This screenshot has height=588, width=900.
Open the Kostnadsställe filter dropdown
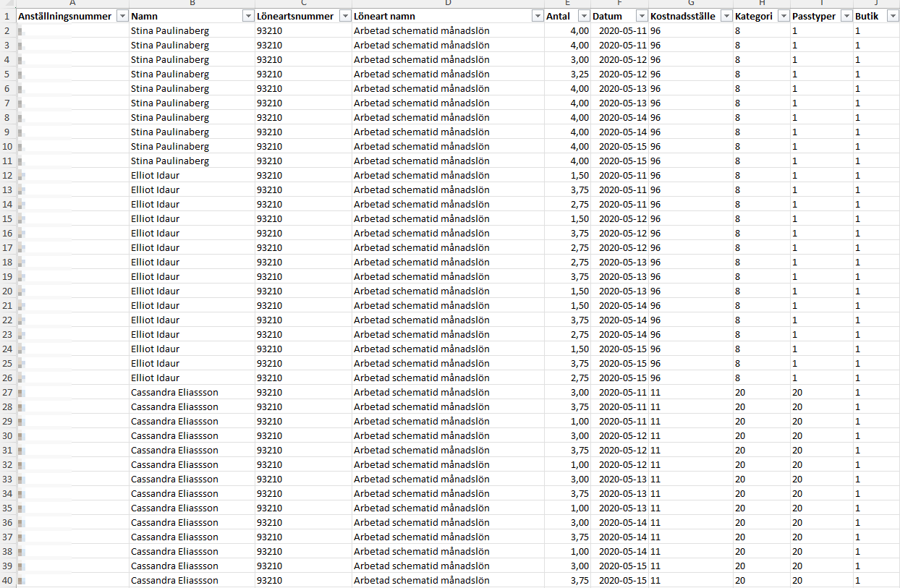726,16
